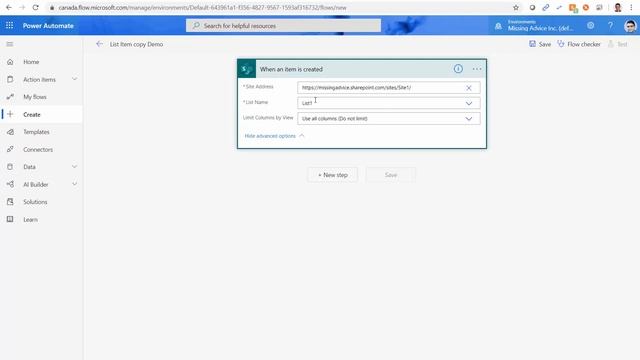Click the Create plus icon
Screen dimensions: 640x360
coord(10,114)
